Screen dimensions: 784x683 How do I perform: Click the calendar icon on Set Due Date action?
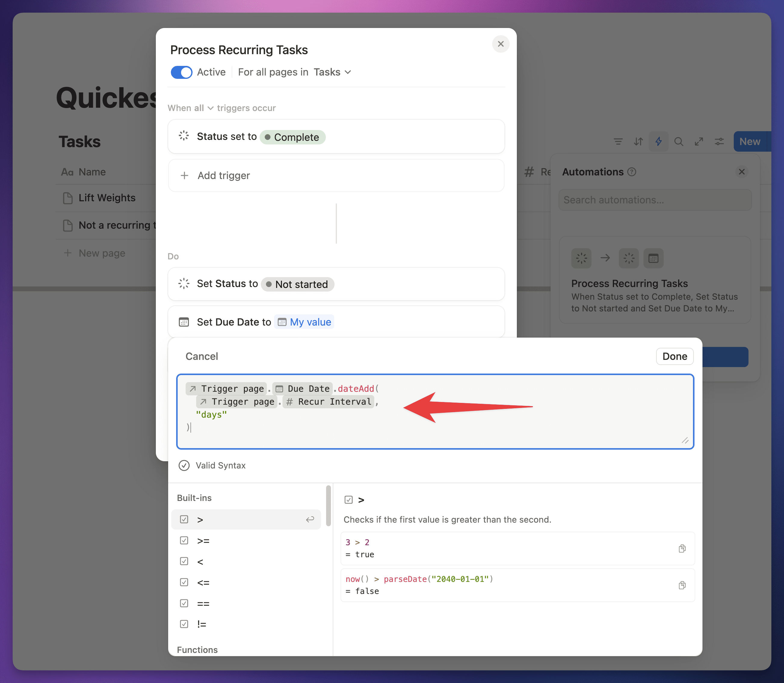point(184,322)
